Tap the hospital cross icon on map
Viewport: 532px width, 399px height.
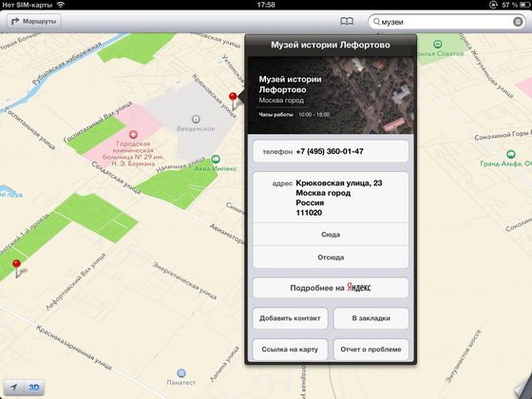133,135
